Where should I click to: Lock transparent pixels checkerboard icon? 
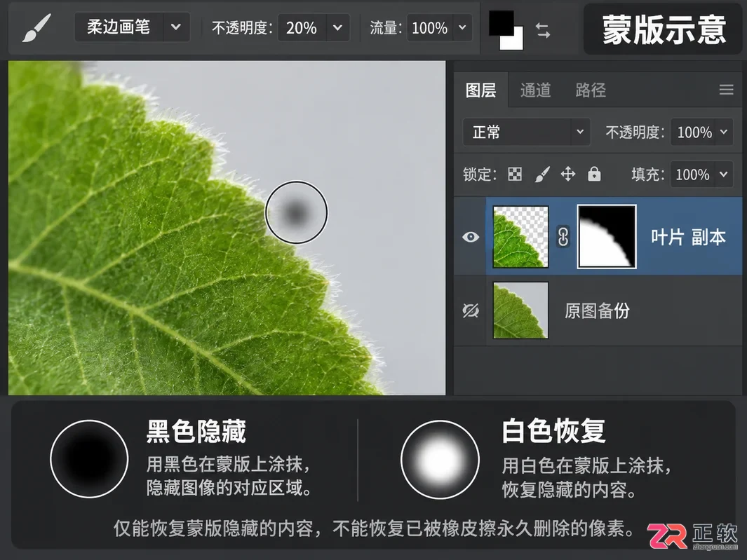515,175
